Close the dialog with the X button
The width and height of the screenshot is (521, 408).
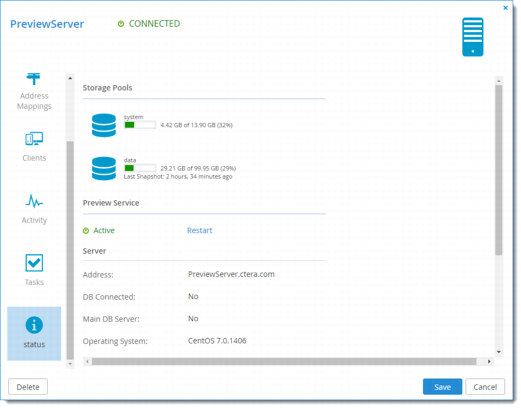point(505,8)
